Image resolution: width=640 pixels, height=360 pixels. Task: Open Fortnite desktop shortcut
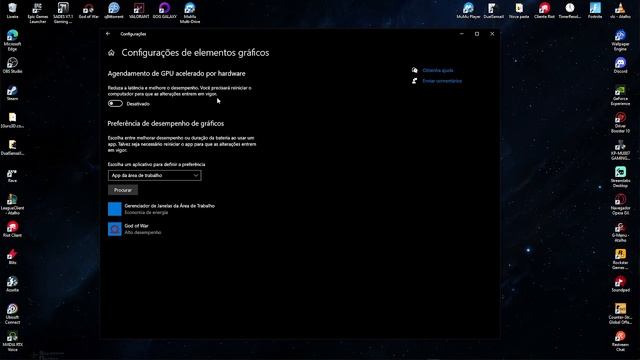[x=595, y=11]
